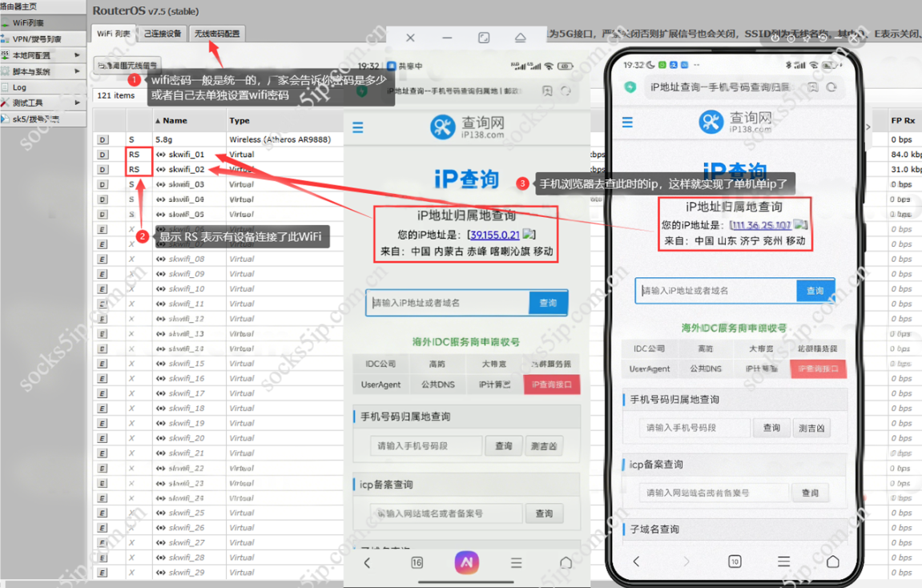
Task: Toggle the E button on skwifi_15 row
Action: 103,364
